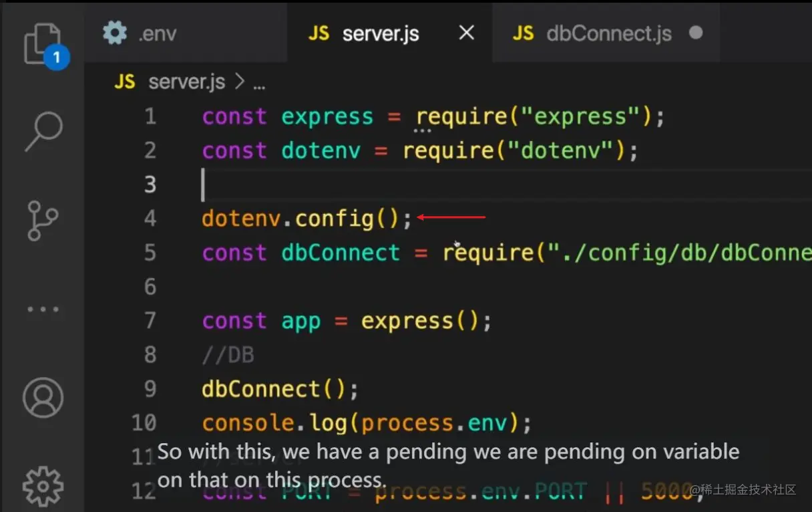Click line number 4 in gutter
The image size is (812, 512).
point(150,219)
